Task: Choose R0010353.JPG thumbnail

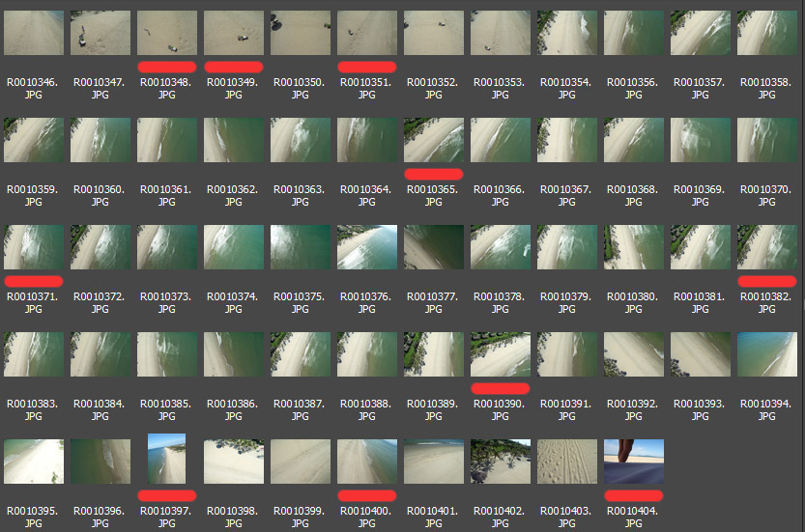Action: [501, 33]
